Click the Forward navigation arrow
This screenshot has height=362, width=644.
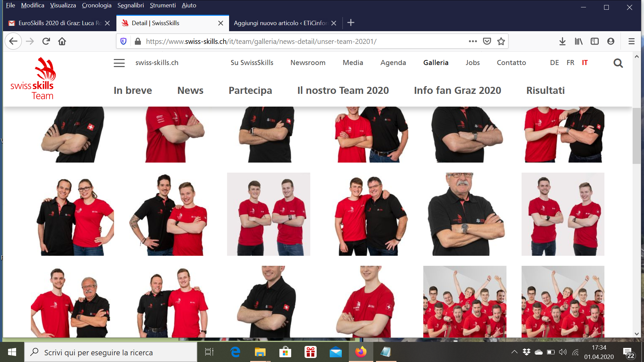click(x=30, y=41)
